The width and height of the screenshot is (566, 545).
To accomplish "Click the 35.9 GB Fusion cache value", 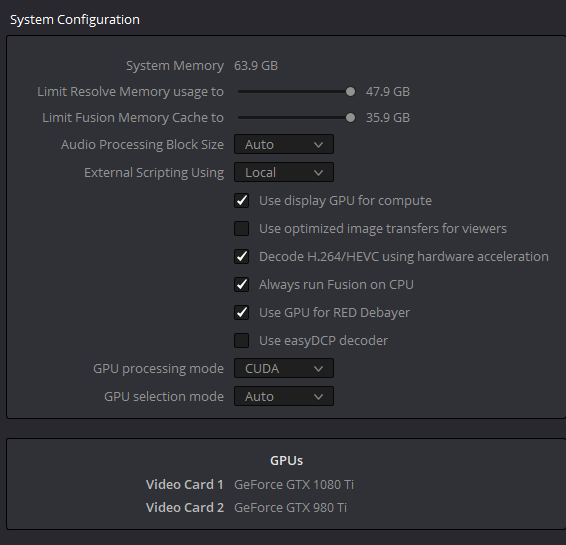I will [x=388, y=118].
